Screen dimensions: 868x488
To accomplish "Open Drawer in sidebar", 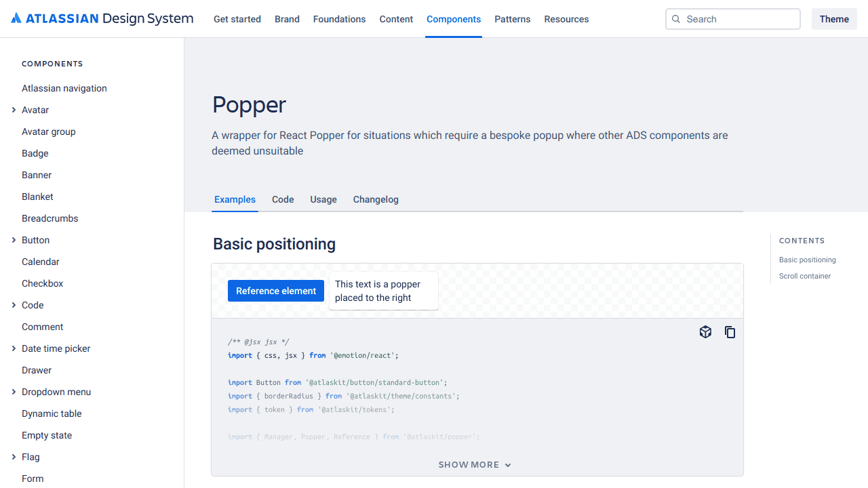I will pos(37,370).
